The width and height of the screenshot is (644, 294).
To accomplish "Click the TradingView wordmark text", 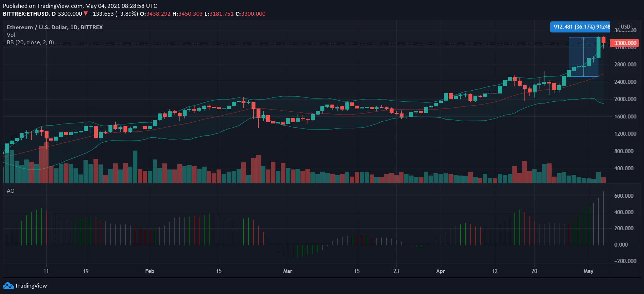I will click(x=31, y=286).
